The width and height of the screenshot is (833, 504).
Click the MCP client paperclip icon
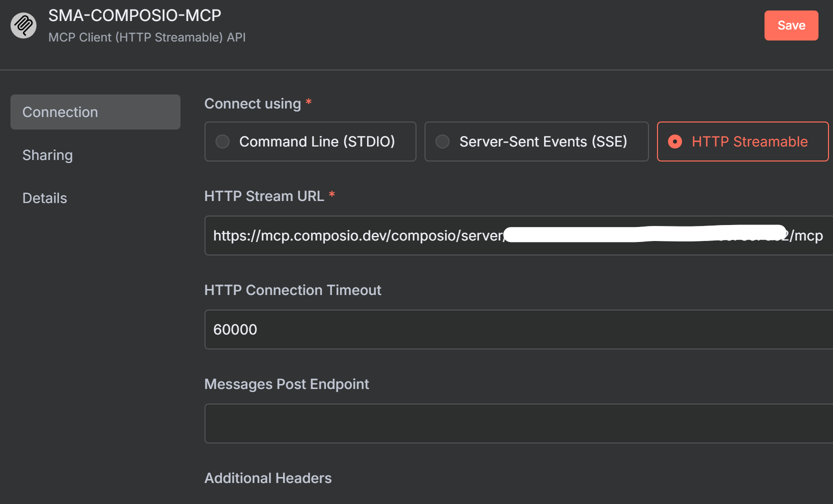click(x=23, y=25)
